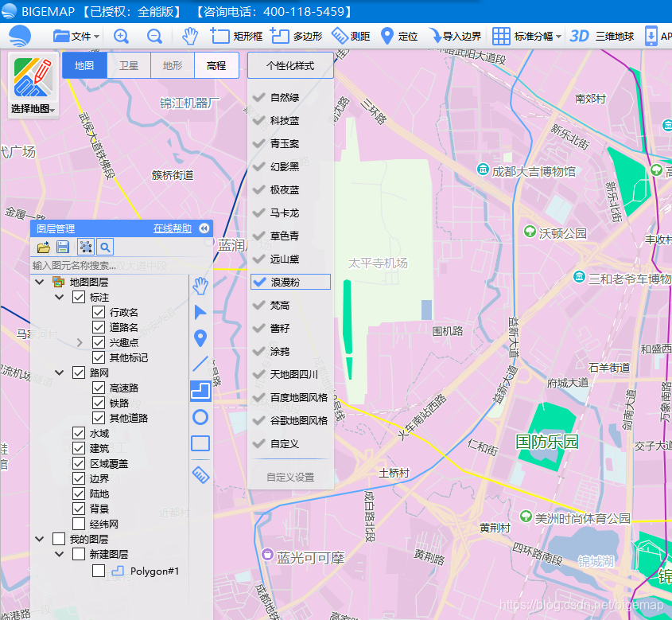The image size is (672, 620).
Task: Choose the 自然绿 map style
Action: (x=290, y=98)
